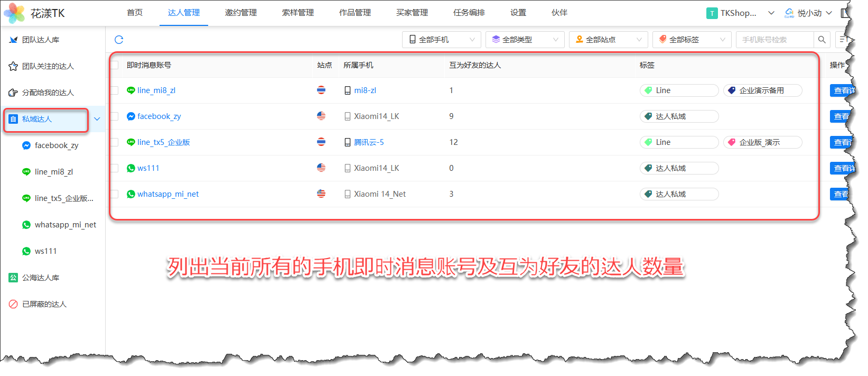Image resolution: width=868 pixels, height=376 pixels.
Task: Switch to the 邀约管理 tab
Action: tap(240, 13)
